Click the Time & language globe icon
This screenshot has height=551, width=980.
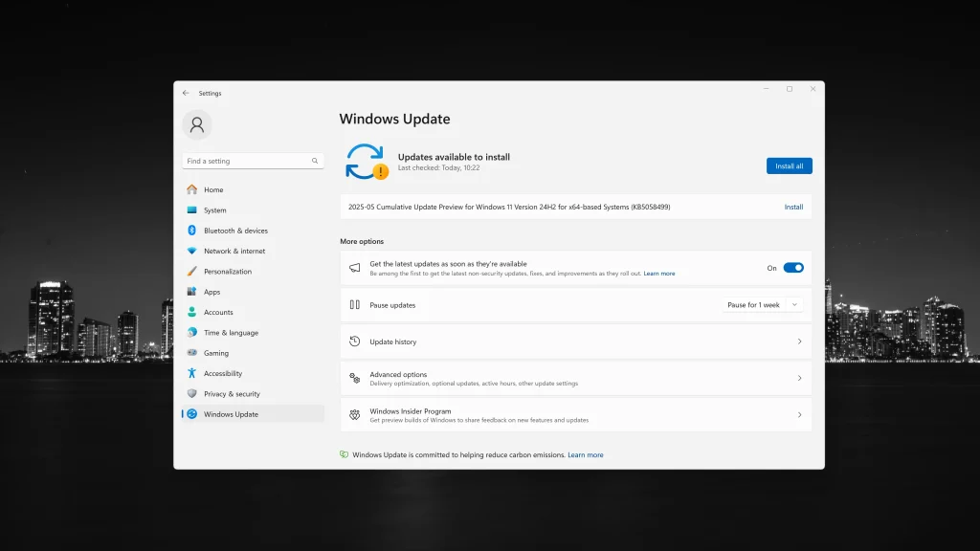191,332
